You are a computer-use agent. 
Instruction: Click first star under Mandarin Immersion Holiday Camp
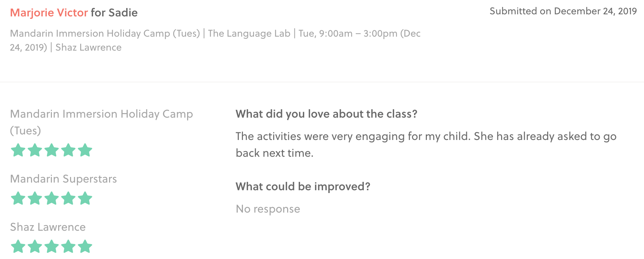[x=18, y=150]
